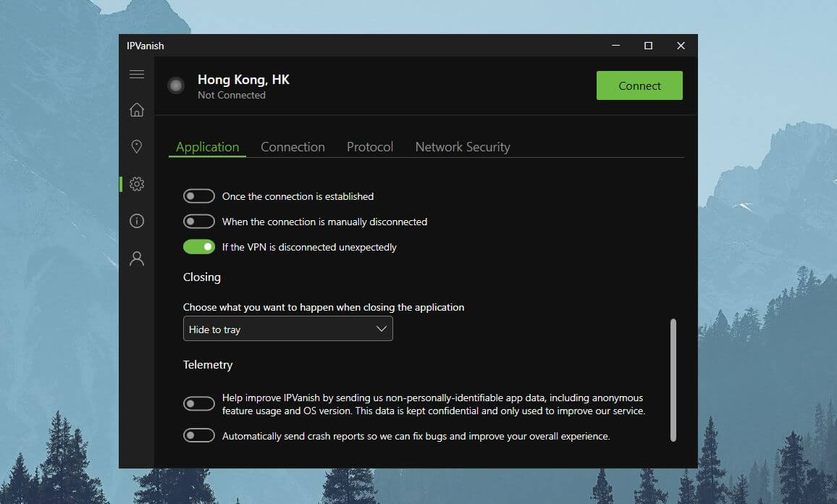Click the 'IPVanish' window title text
The width and height of the screenshot is (837, 504).
[146, 46]
